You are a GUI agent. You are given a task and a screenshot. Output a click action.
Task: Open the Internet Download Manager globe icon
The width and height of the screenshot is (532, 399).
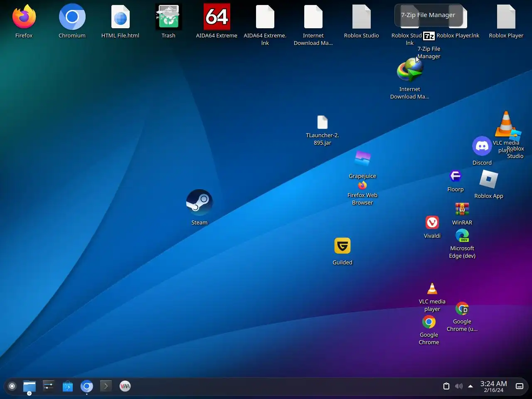click(x=410, y=71)
